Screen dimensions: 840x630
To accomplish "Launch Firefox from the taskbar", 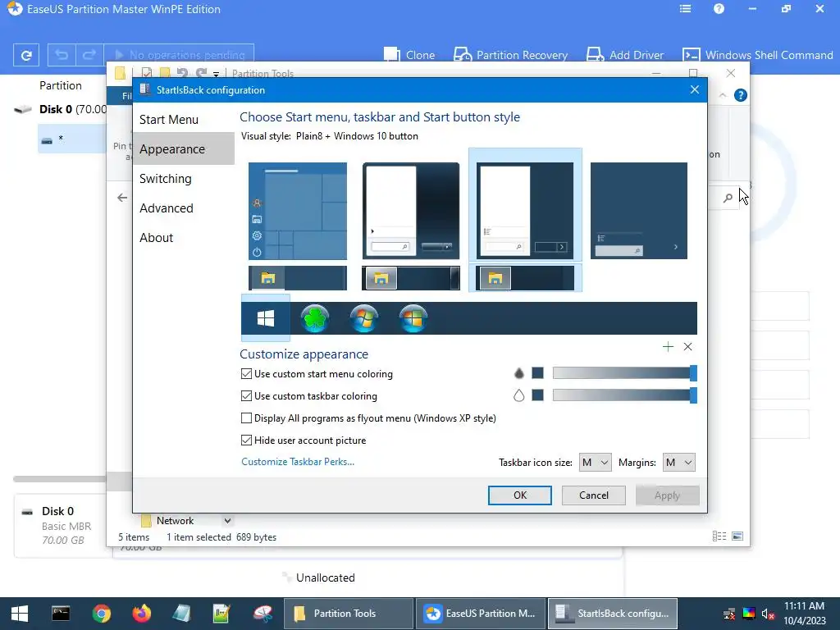I will click(x=141, y=614).
